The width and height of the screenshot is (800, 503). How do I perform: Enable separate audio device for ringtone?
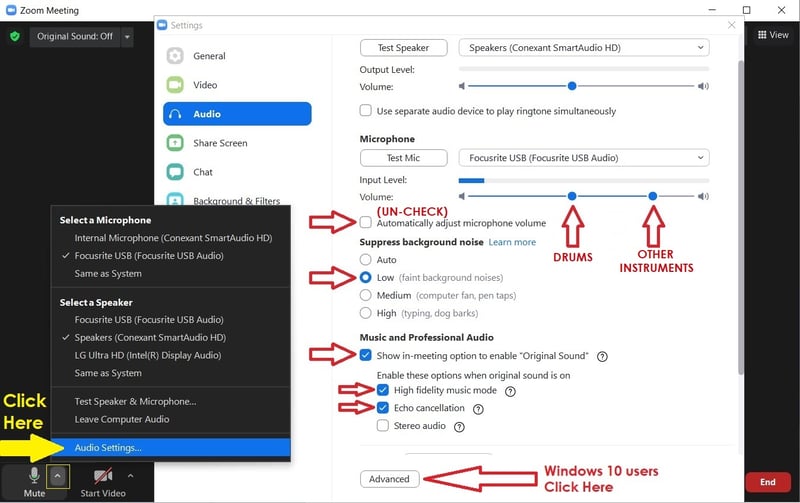coord(365,110)
